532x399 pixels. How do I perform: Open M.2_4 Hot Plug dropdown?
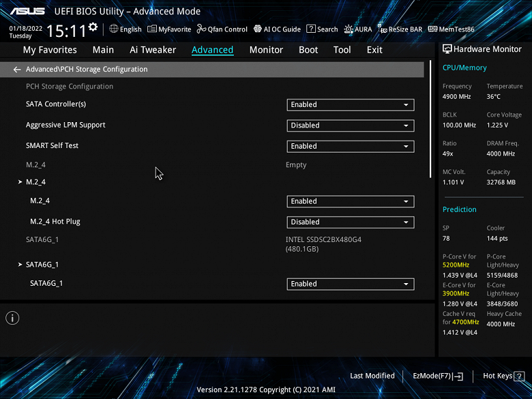(x=351, y=222)
